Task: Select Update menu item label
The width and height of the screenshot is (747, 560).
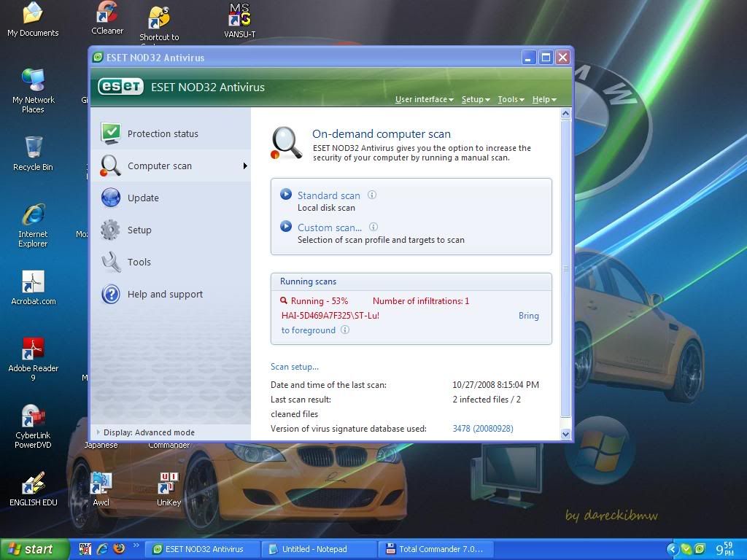Action: [144, 198]
